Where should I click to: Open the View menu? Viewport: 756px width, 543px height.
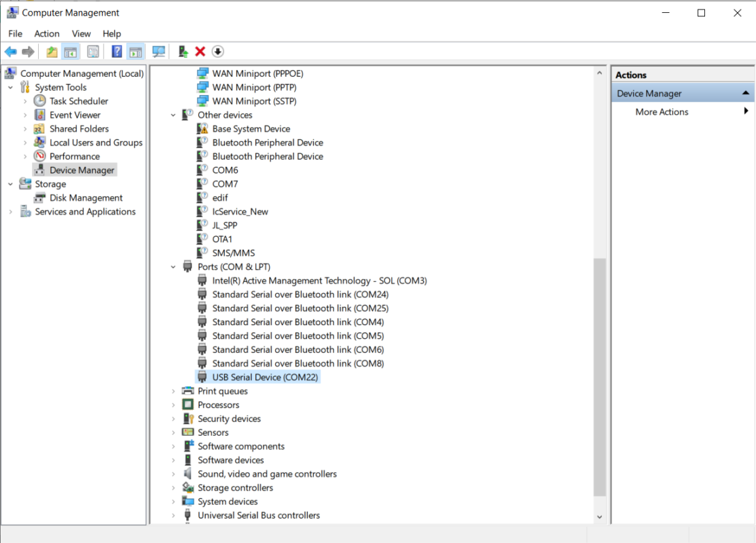pyautogui.click(x=81, y=34)
